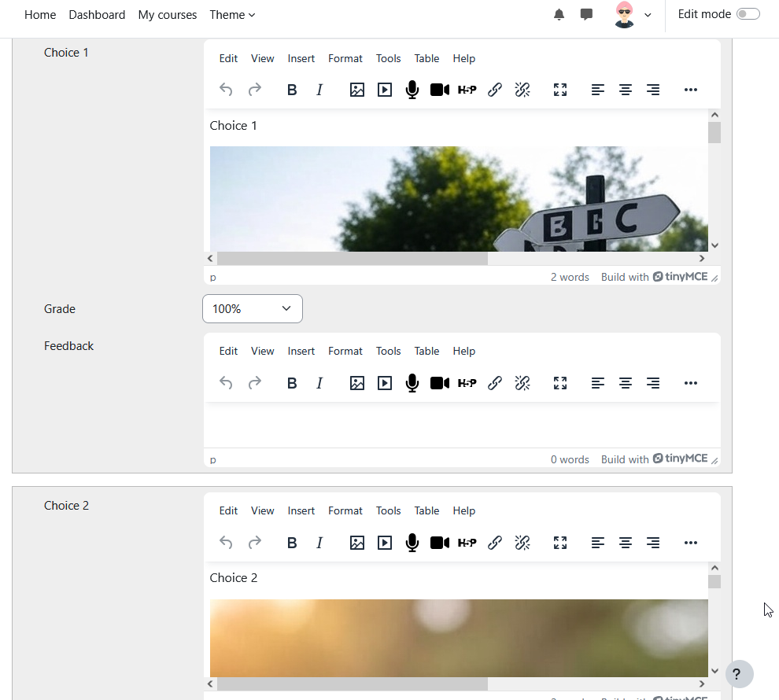Go to Dashboard
Screen dimensions: 779x700
pos(97,15)
